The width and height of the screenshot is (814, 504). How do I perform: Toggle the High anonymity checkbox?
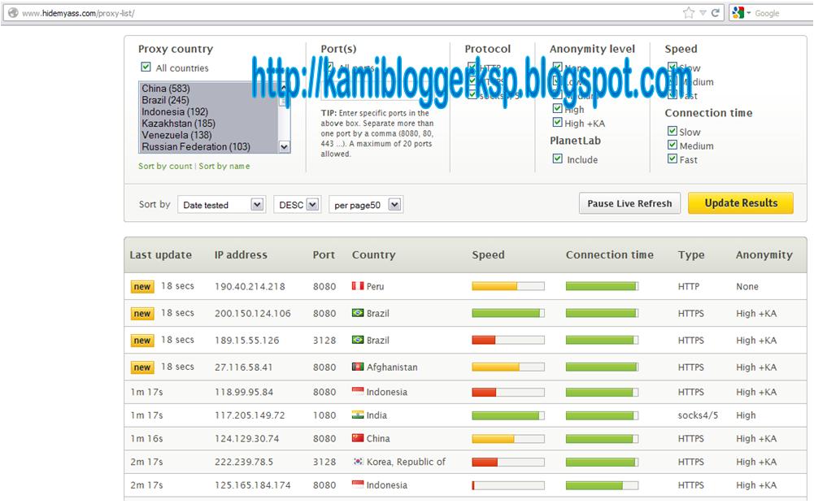tap(557, 108)
